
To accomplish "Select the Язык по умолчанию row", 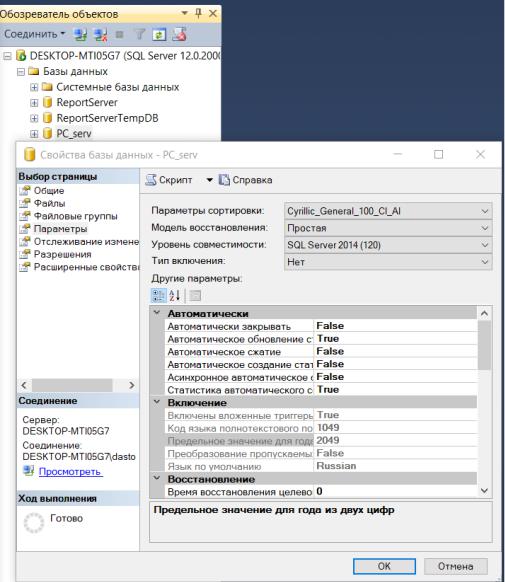I will pyautogui.click(x=321, y=466).
